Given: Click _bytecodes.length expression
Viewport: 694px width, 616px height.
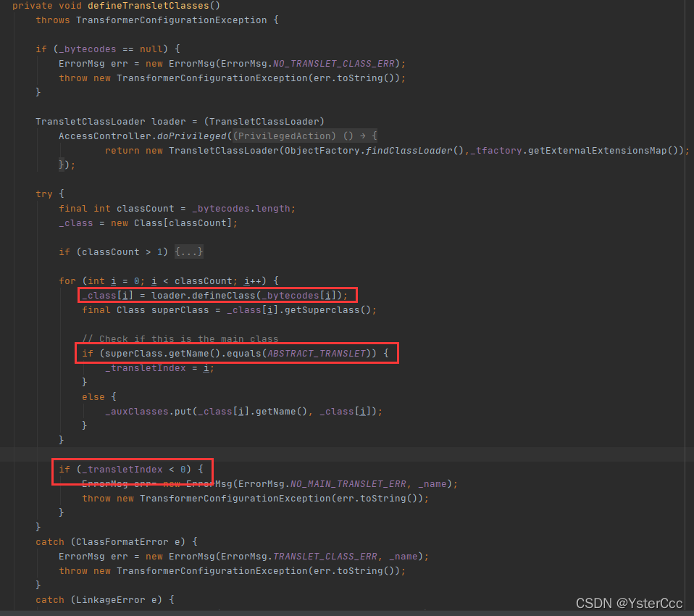Looking at the screenshot, I should 241,209.
